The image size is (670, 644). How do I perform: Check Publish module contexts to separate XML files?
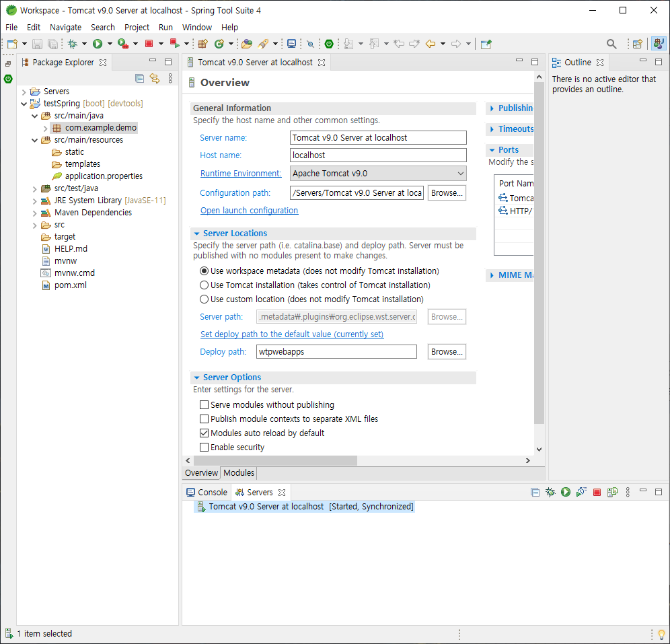204,419
